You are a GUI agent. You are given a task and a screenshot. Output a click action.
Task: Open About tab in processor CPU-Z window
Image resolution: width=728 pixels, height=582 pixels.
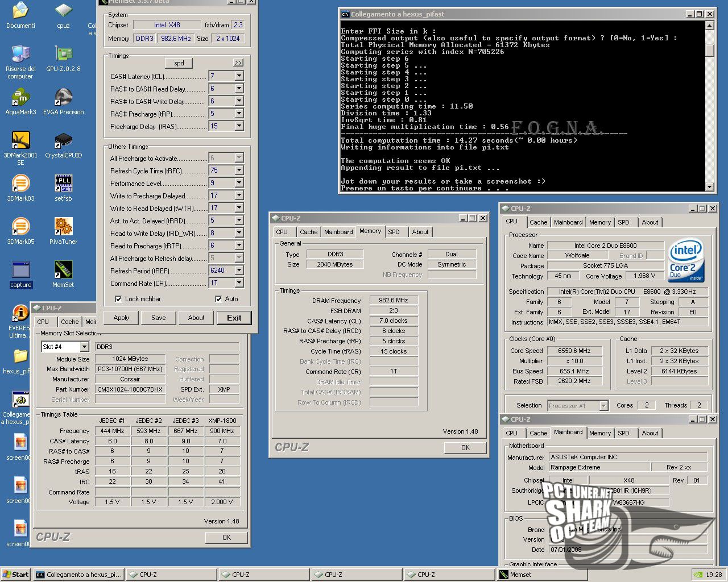(x=650, y=222)
